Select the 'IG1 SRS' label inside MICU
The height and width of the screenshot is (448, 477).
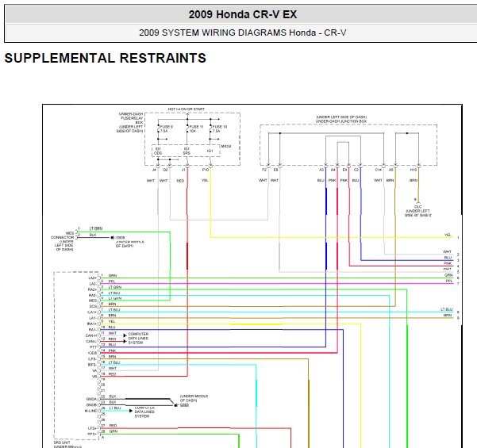tap(187, 151)
